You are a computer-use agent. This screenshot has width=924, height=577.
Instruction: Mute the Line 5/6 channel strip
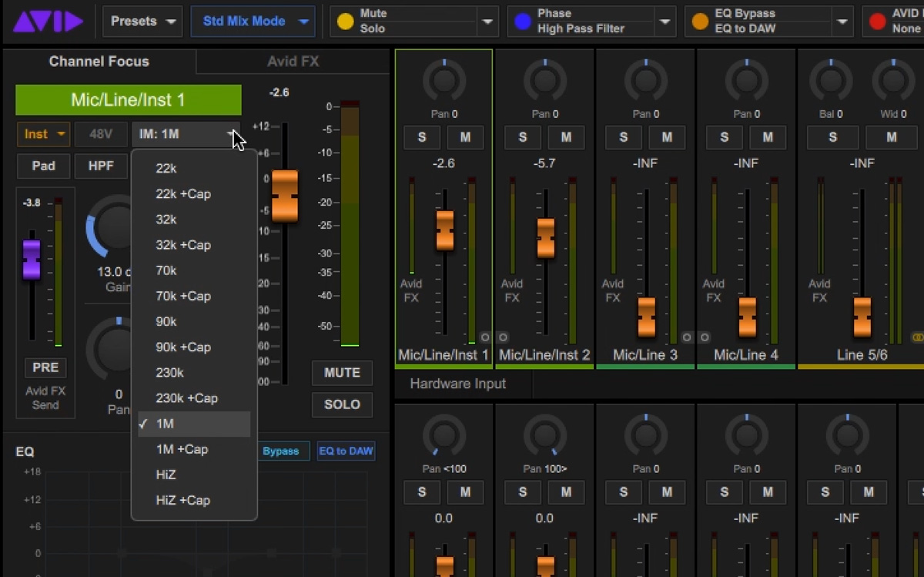click(x=892, y=137)
